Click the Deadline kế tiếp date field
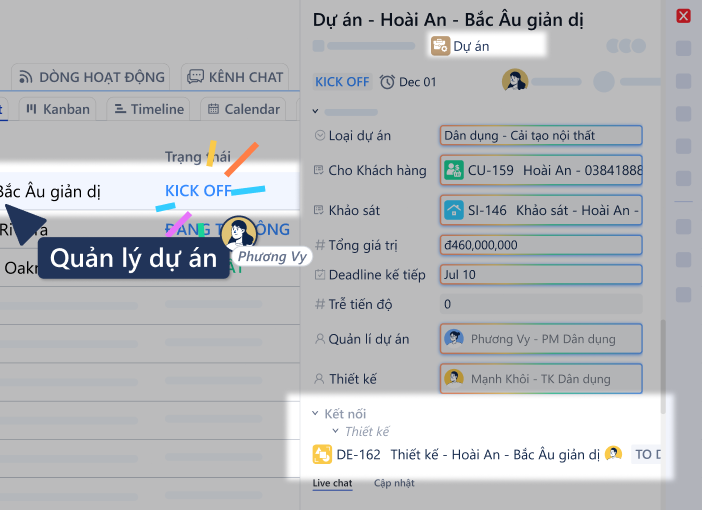702x510 pixels. point(540,274)
